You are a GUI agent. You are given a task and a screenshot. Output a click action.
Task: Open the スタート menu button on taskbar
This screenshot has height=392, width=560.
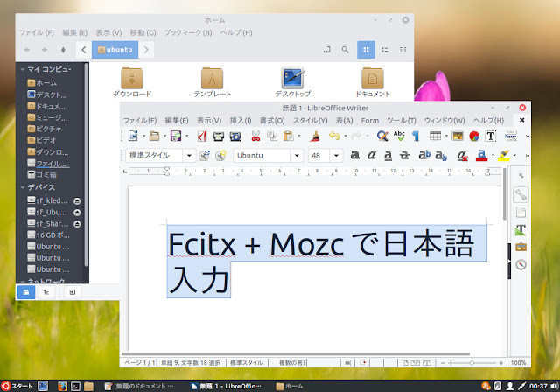17,386
